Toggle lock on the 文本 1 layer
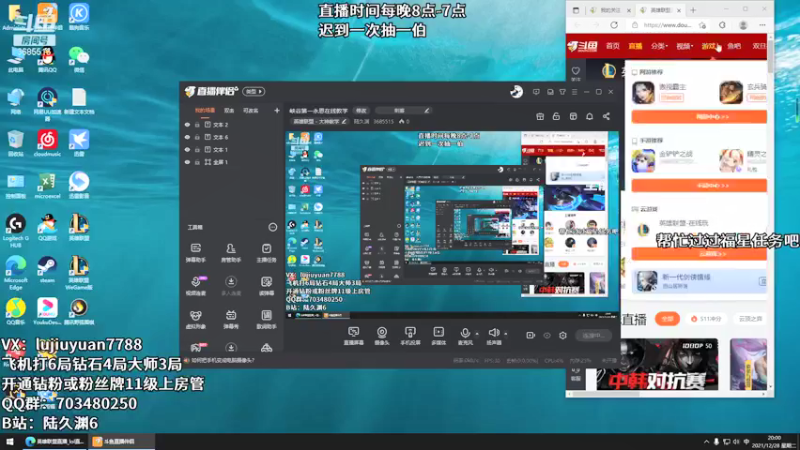Image resolution: width=800 pixels, height=450 pixels. pos(197,149)
